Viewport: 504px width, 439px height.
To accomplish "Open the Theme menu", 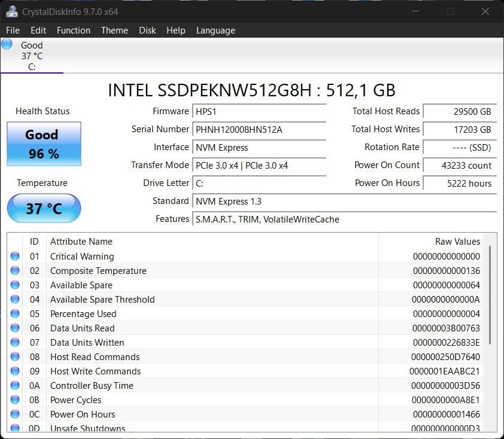I will [x=114, y=30].
